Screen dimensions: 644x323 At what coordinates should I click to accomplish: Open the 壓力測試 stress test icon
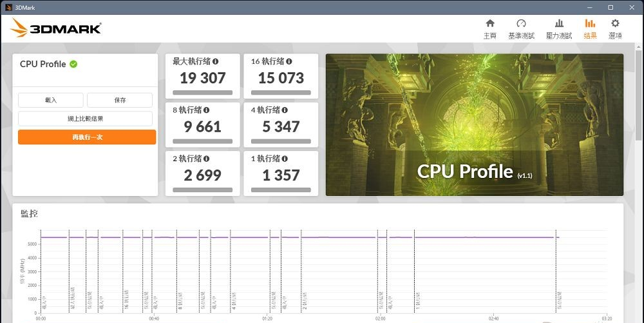(559, 23)
